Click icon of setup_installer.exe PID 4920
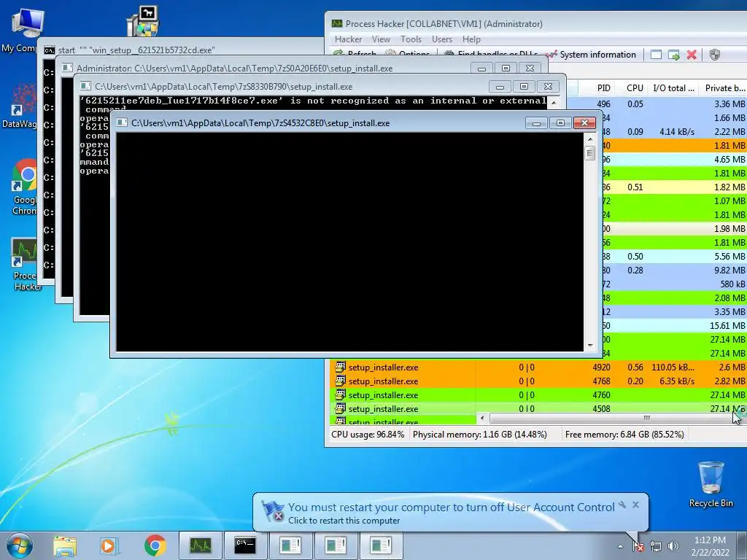 click(340, 367)
